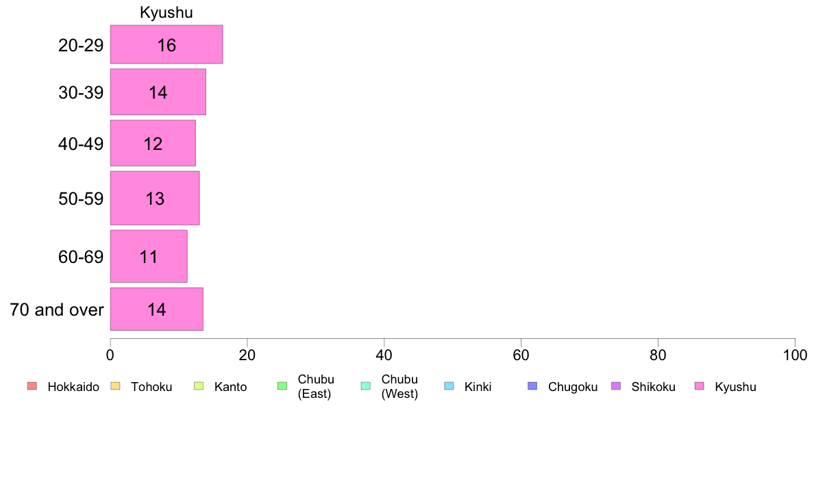Screen dimensions: 814x504
Task: Click the Tohoku legend color swatch
Action: pyautogui.click(x=115, y=386)
